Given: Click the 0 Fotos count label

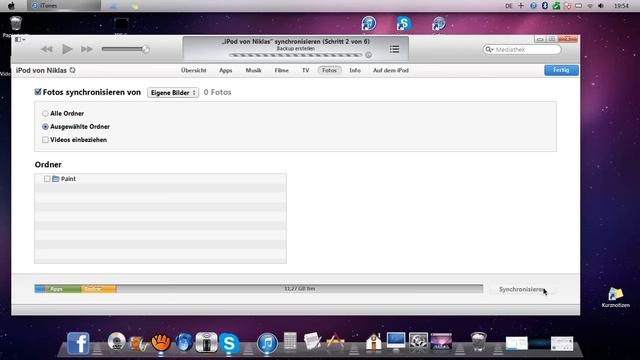Looking at the screenshot, I should pyautogui.click(x=218, y=92).
